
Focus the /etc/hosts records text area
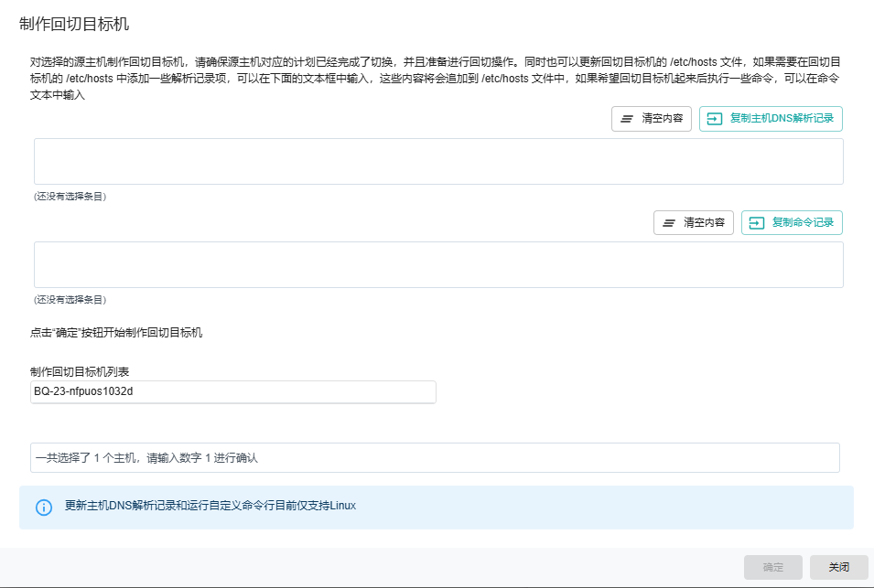[438, 162]
